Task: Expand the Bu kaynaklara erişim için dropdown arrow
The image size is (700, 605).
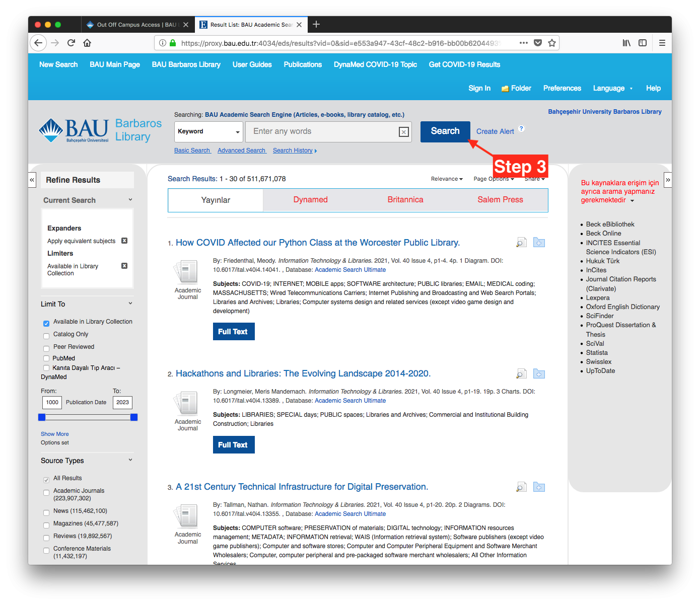Action: 633,200
